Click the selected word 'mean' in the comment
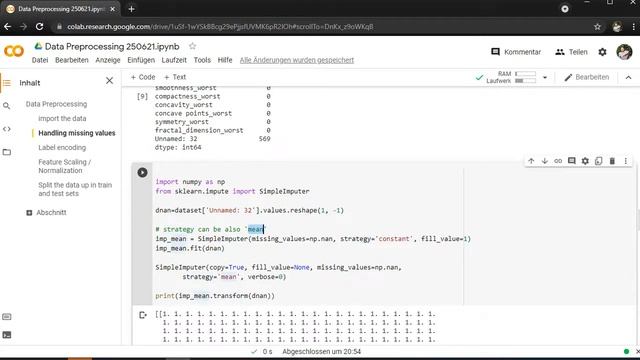640x360 pixels. tap(256, 229)
